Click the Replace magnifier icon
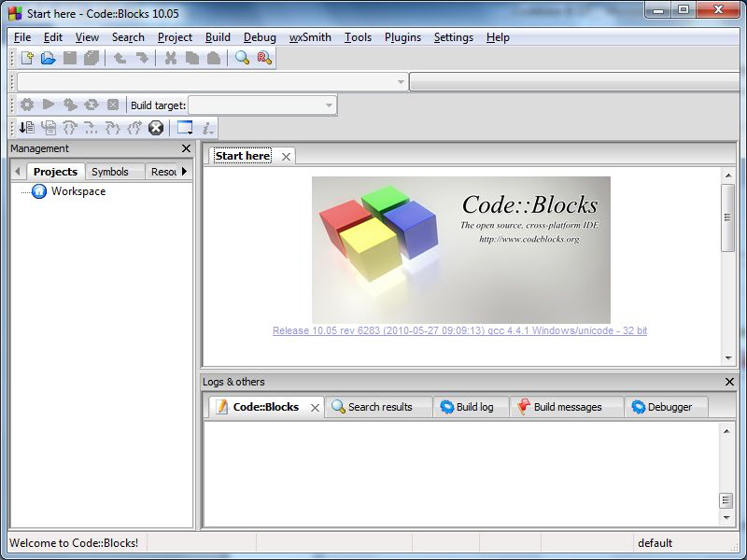 [x=264, y=58]
